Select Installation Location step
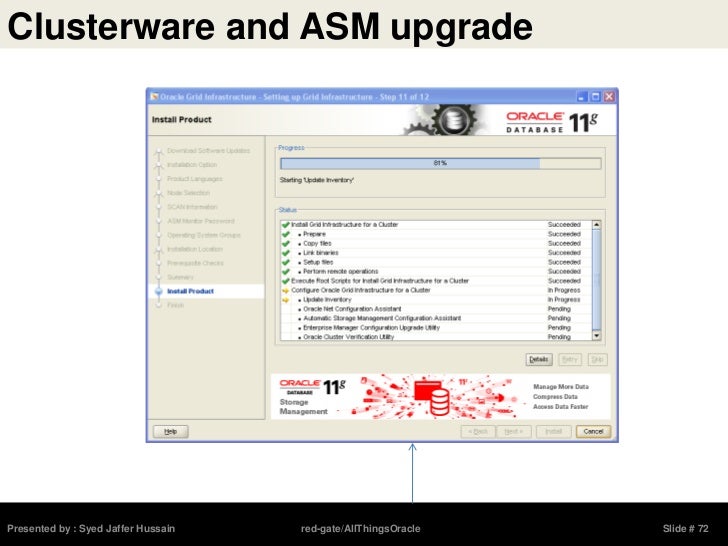The height and width of the screenshot is (546, 728). (195, 249)
